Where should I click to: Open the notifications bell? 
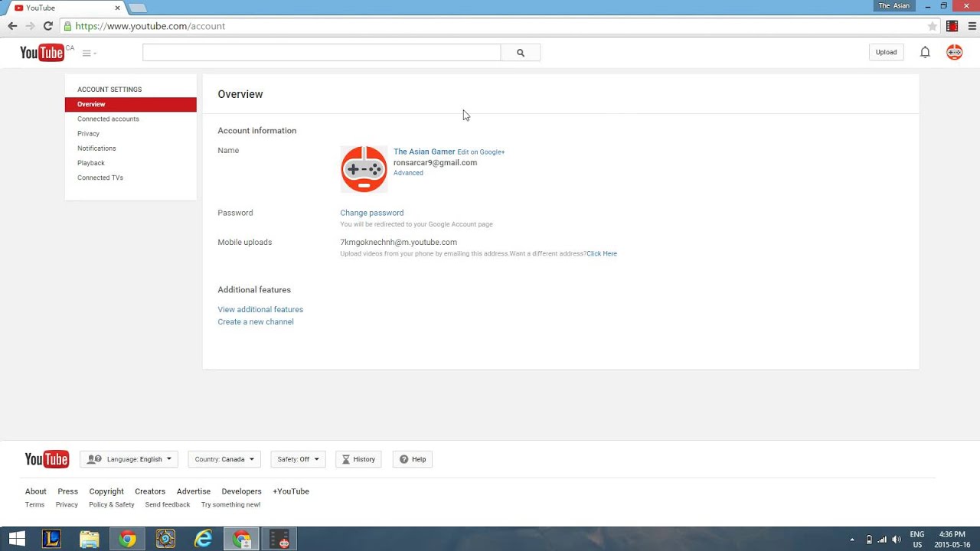click(925, 52)
